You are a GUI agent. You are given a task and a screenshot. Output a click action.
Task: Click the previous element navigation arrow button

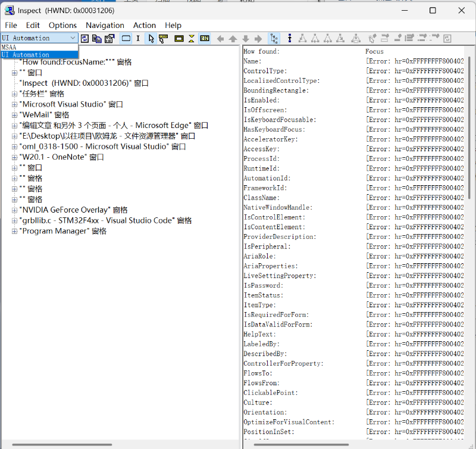click(x=220, y=38)
